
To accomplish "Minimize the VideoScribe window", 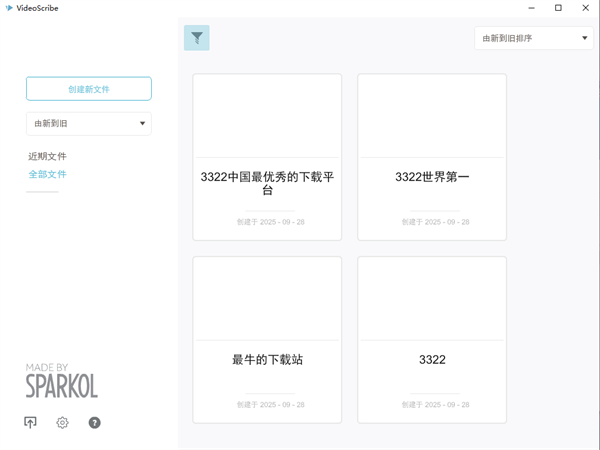I will tap(531, 8).
